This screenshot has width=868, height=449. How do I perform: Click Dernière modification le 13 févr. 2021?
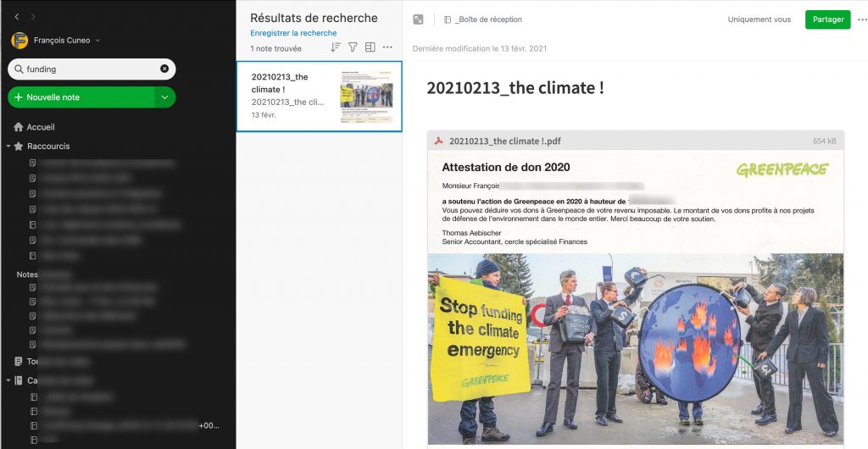480,48
